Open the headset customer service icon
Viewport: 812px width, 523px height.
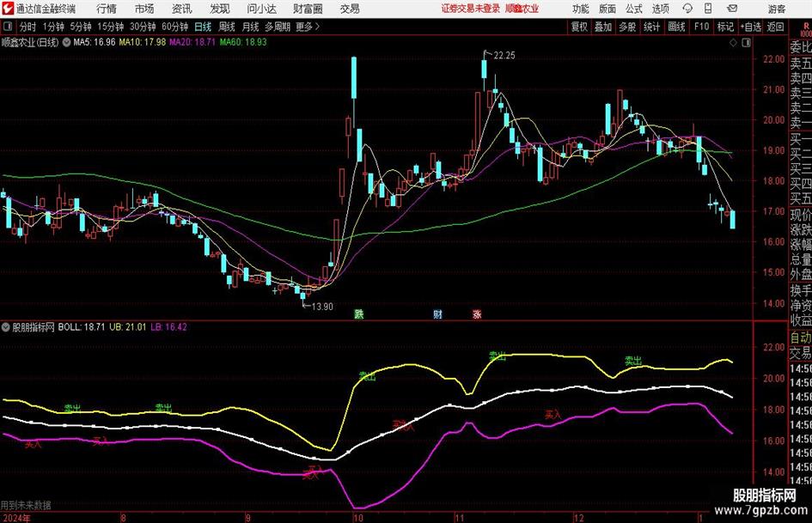687,9
